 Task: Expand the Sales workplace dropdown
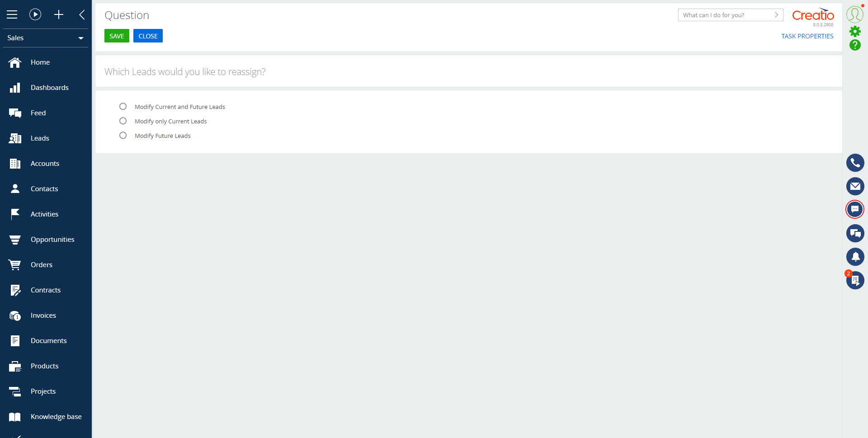pos(45,38)
